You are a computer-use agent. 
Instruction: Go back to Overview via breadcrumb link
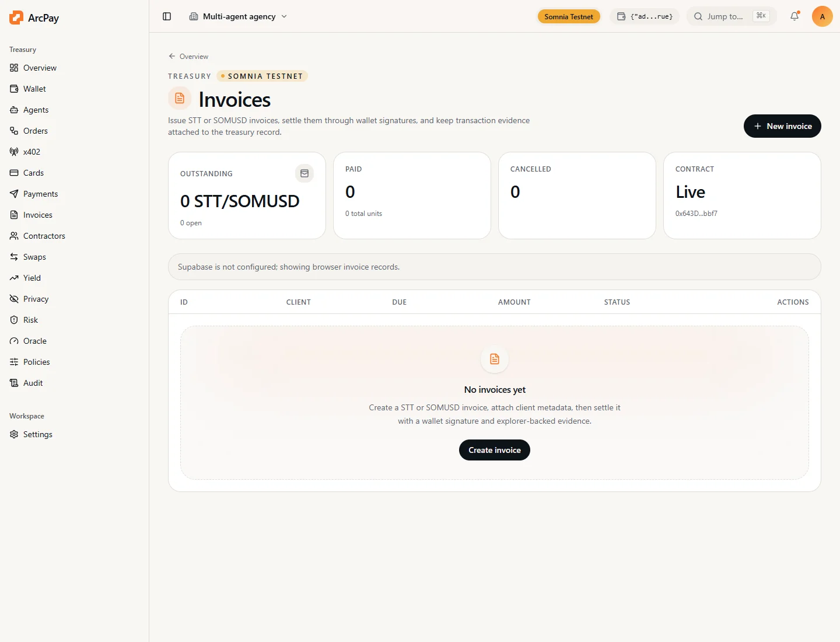188,57
